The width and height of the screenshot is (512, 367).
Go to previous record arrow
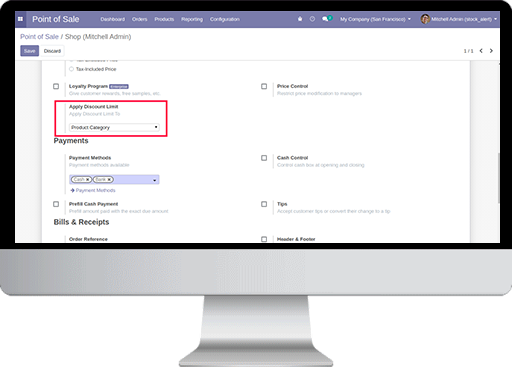[481, 51]
